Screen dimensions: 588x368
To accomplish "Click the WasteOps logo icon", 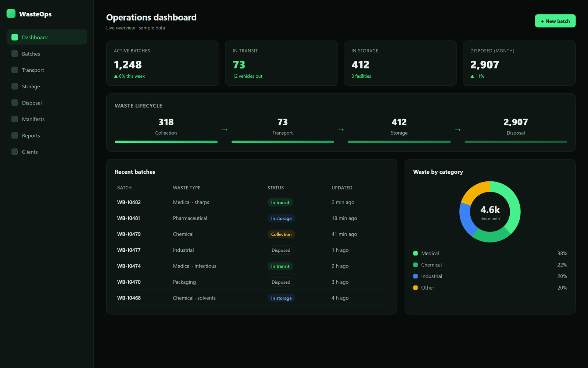I will point(11,14).
